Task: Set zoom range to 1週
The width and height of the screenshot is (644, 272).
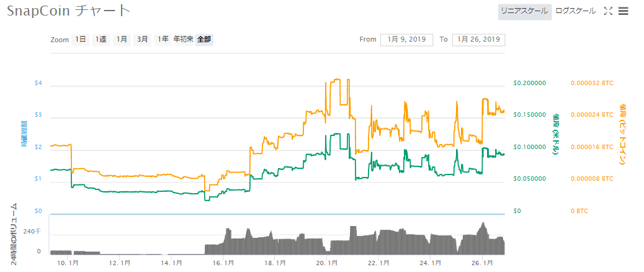Action: [101, 40]
